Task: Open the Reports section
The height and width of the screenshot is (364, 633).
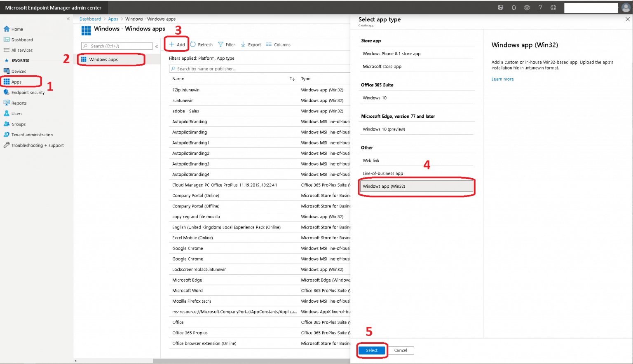Action: click(18, 103)
